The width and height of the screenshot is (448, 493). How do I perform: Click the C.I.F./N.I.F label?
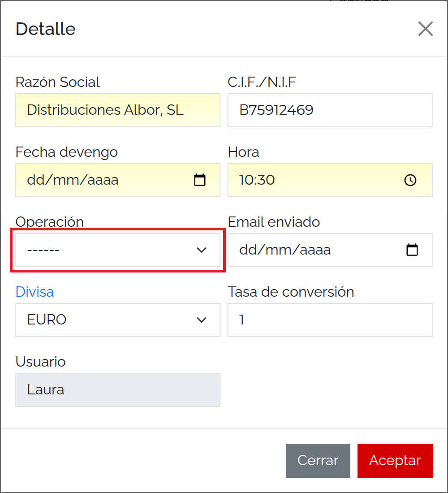262,82
